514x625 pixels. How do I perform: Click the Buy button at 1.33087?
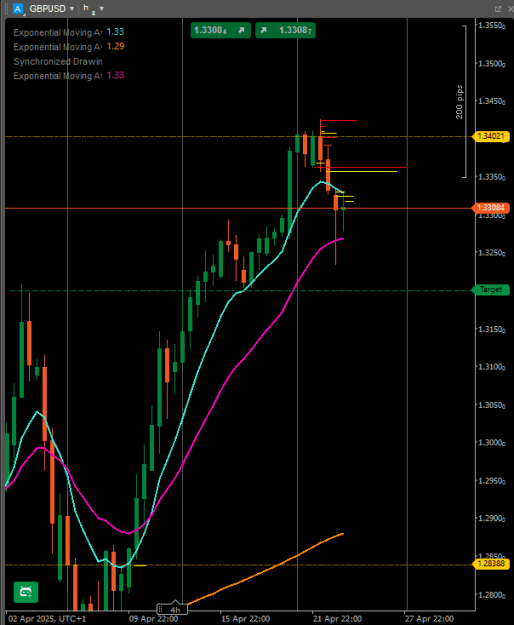click(285, 30)
